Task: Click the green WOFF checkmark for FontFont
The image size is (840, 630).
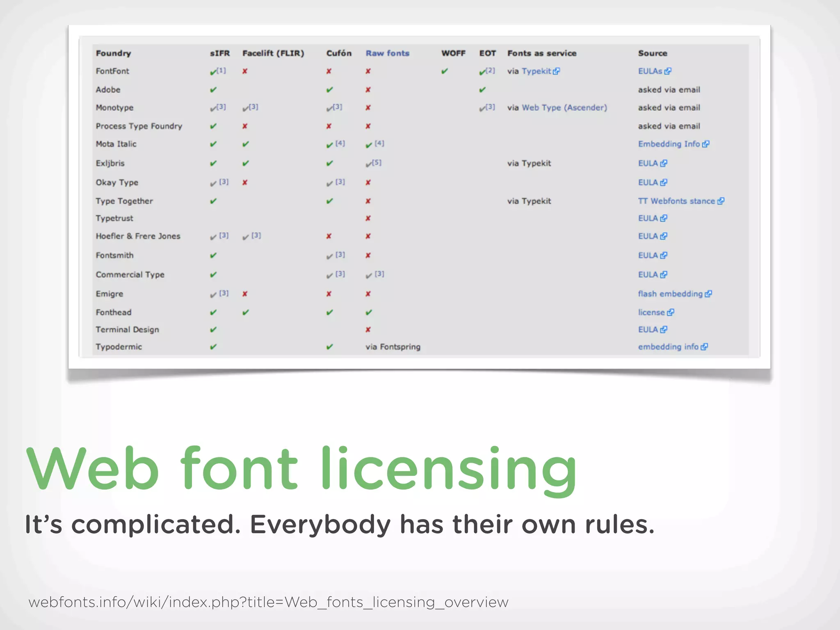Action: 445,71
